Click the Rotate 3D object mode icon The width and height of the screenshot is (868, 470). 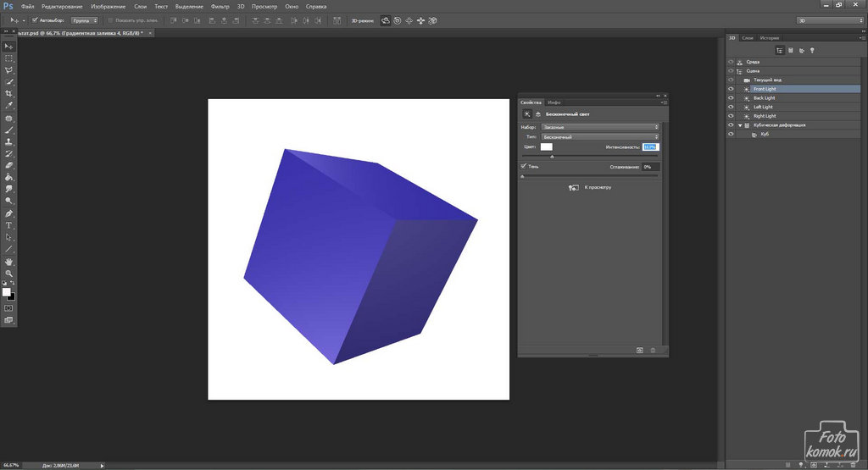point(386,19)
